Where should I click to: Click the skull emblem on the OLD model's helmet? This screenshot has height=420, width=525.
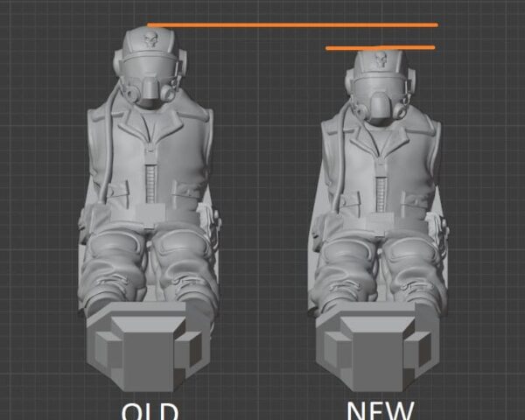[x=151, y=39]
